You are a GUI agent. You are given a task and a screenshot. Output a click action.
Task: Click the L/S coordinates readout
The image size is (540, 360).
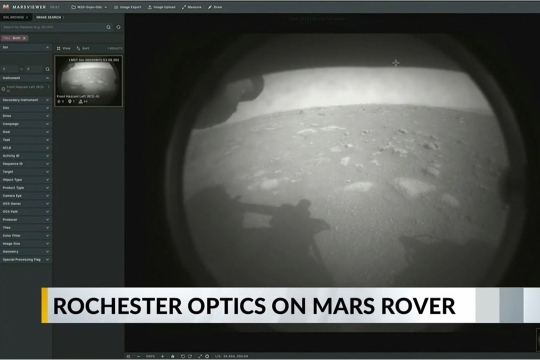[231, 356]
